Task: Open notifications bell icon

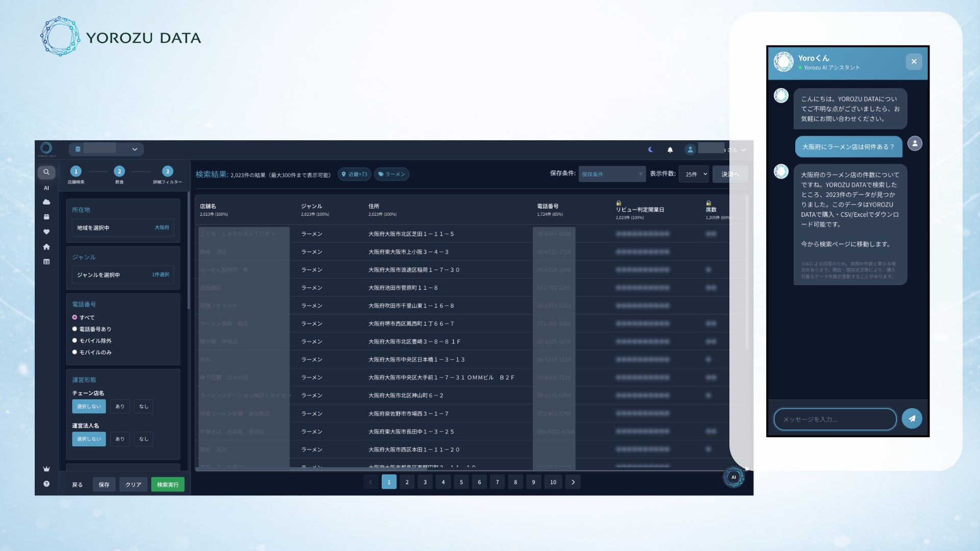Action: pyautogui.click(x=670, y=149)
